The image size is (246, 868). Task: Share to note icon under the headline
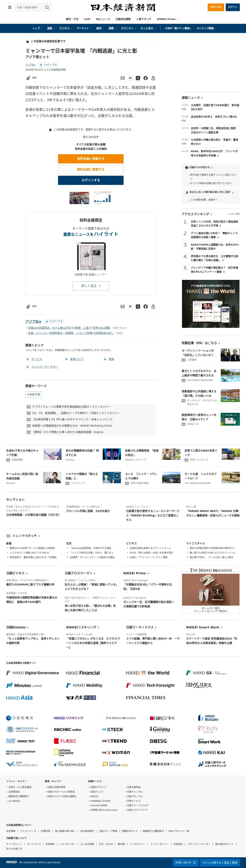click(130, 78)
